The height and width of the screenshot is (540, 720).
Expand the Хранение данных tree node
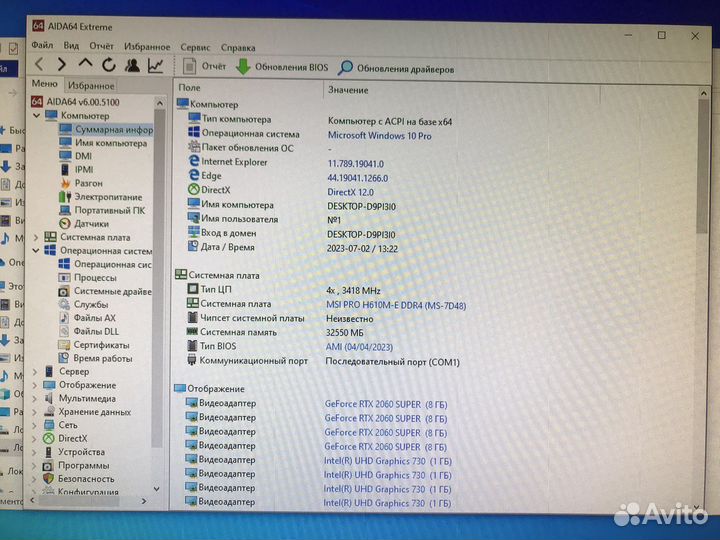35,412
